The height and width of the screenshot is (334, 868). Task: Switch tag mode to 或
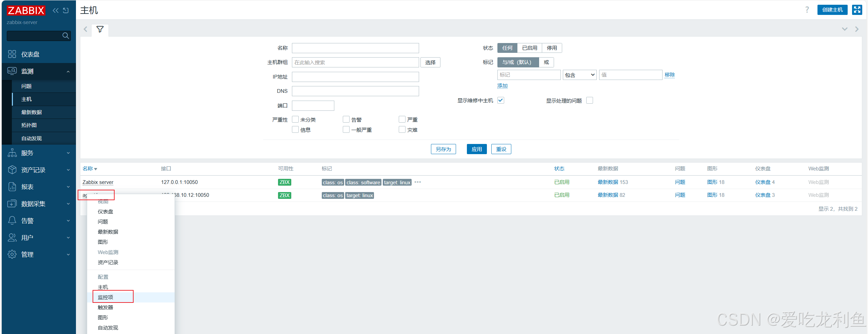click(x=546, y=62)
